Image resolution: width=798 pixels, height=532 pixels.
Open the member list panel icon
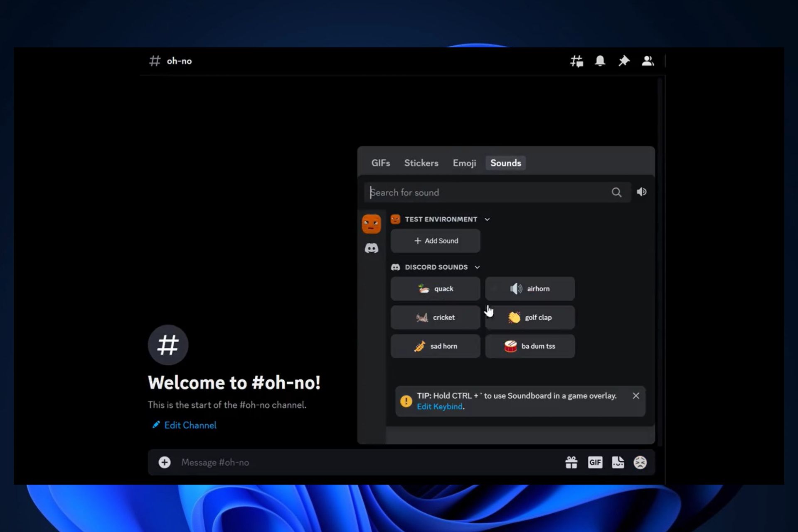tap(648, 61)
